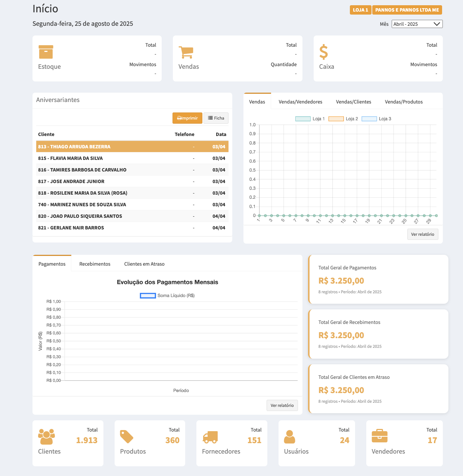Image resolution: width=463 pixels, height=476 pixels.
Task: Select the Clientes em Atraso tab
Action: (x=144, y=264)
